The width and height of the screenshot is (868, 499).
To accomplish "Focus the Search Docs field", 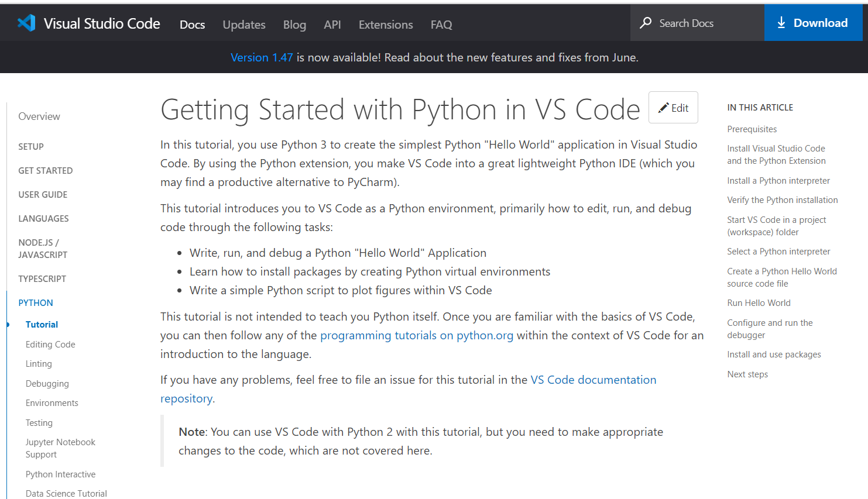I will [697, 23].
